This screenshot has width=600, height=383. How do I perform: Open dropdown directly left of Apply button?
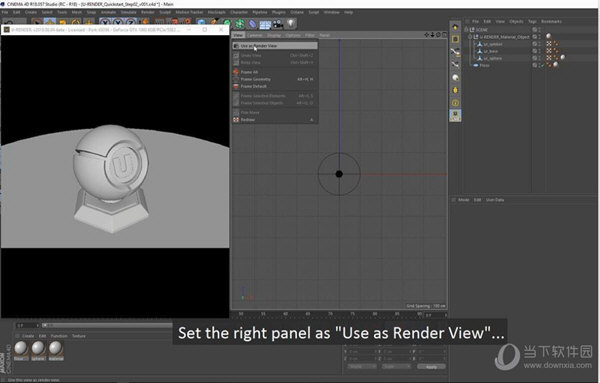pos(396,366)
